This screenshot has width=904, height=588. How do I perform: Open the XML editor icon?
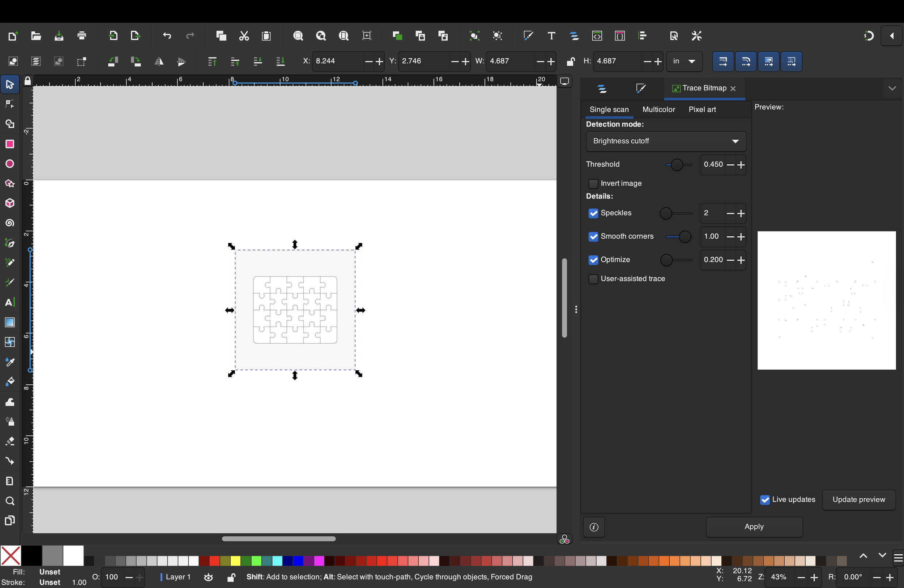[597, 36]
